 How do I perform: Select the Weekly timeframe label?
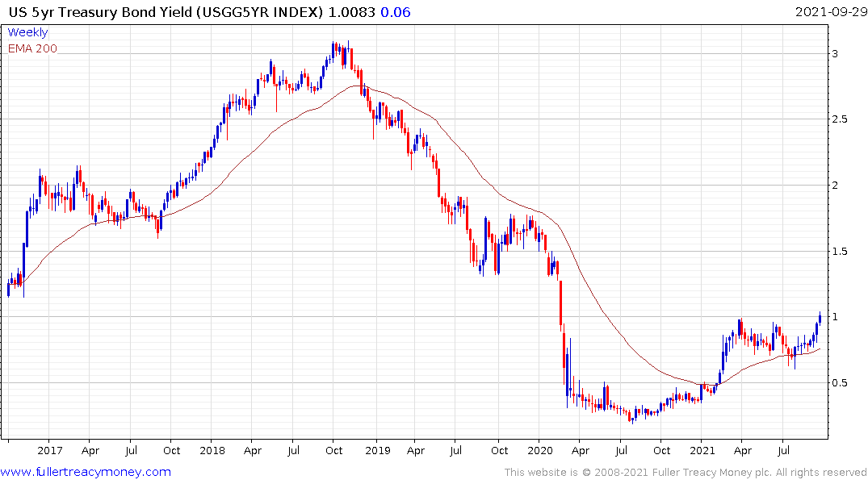tap(27, 32)
